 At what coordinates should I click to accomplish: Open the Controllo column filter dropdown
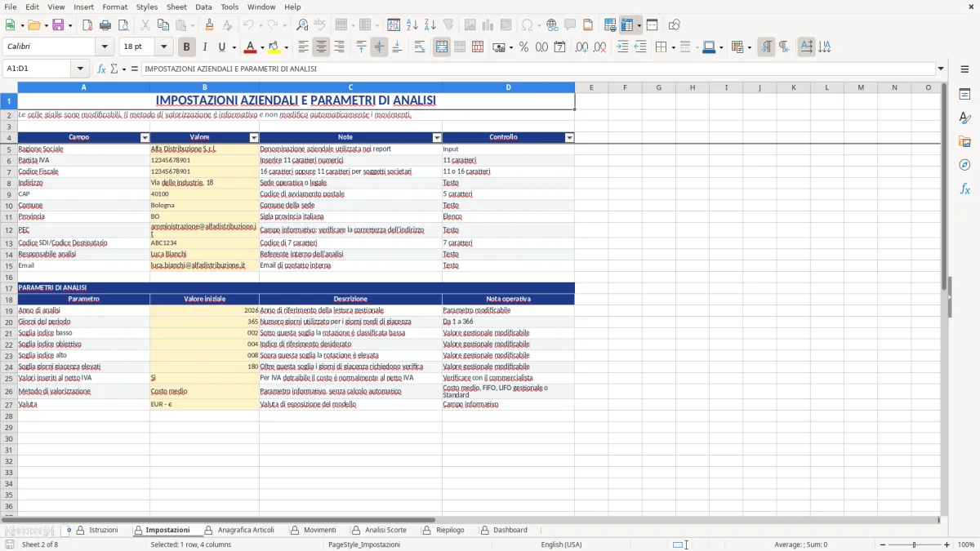[569, 138]
